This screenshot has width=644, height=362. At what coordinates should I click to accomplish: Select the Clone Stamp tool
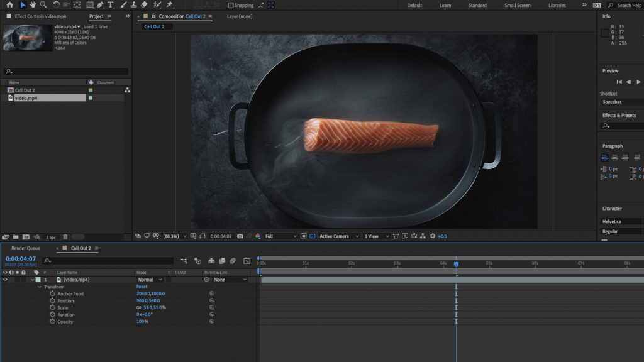tap(133, 5)
